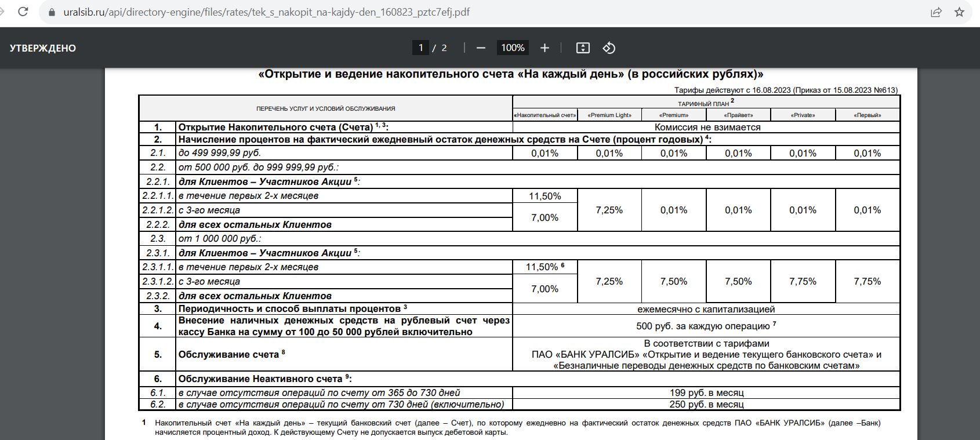The width and height of the screenshot is (980, 440).
Task: Rotate the PDF counterclockwise
Action: (609, 48)
